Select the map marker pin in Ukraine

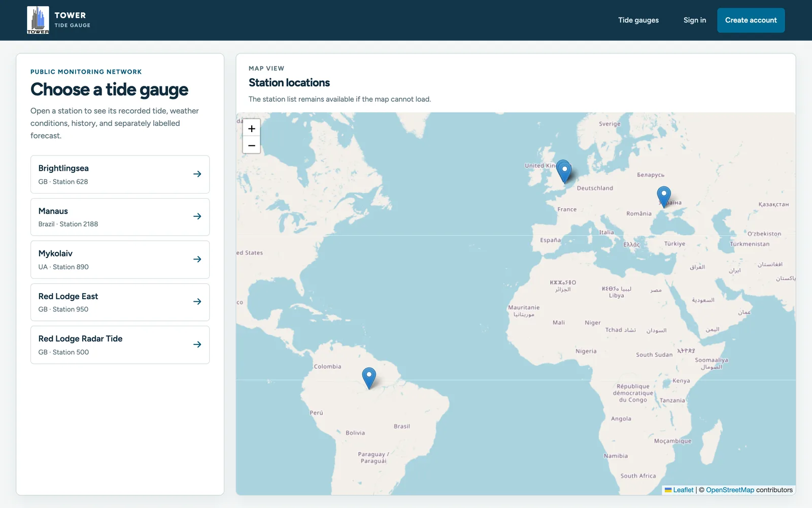(664, 197)
